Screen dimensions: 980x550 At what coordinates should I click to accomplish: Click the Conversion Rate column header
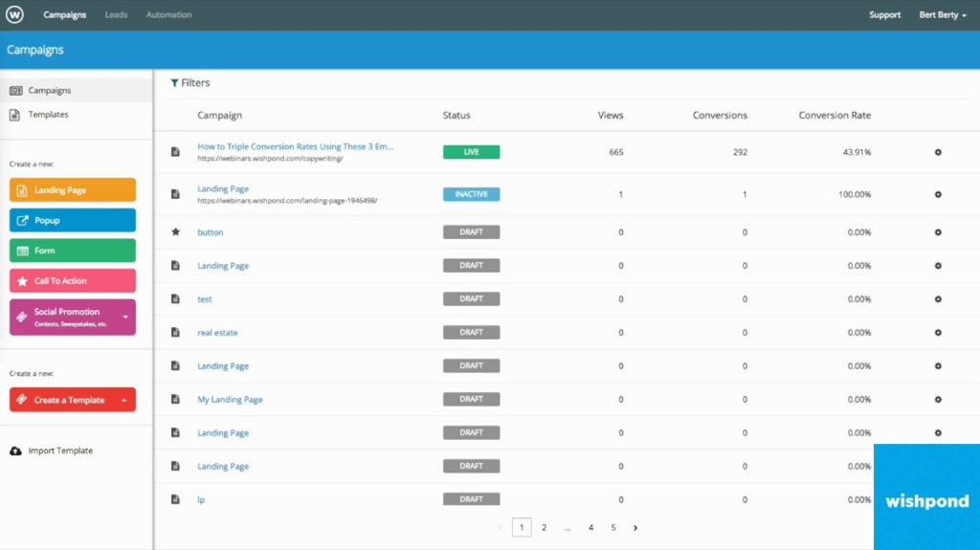835,115
